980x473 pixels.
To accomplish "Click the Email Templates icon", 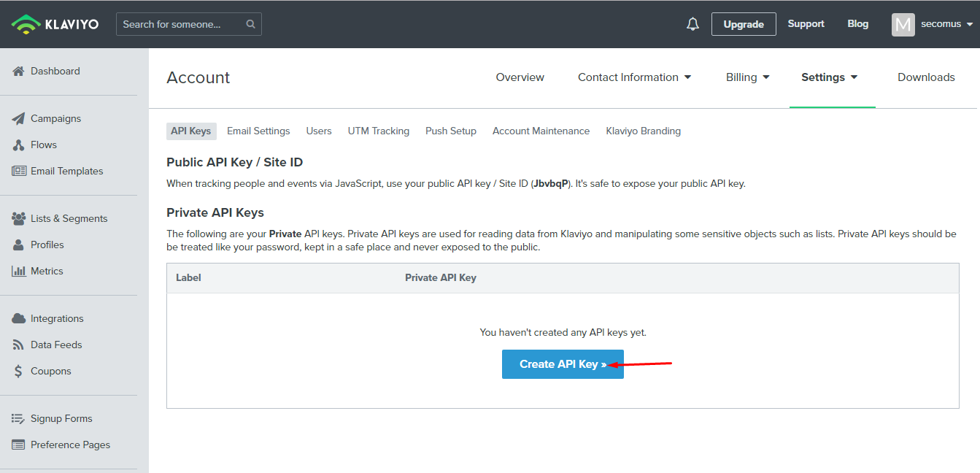I will coord(19,171).
